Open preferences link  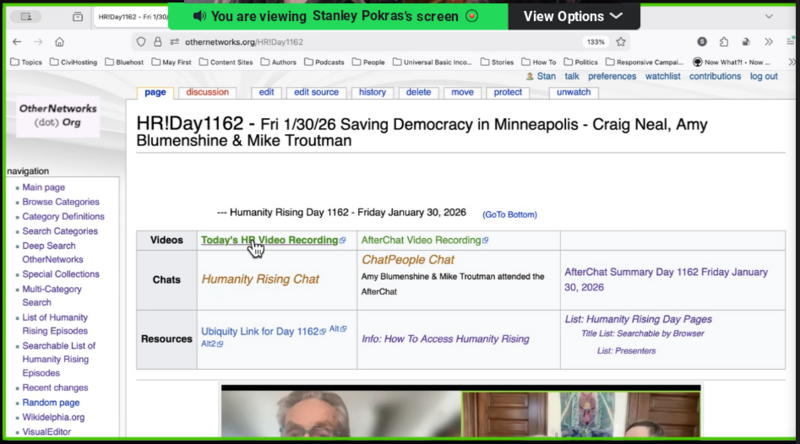coord(612,77)
